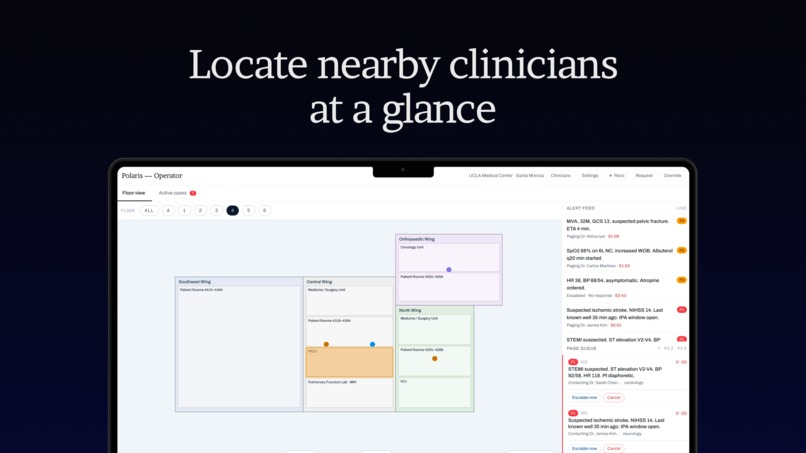Select Central Wing Medicine / Surgery Unit
Image resolution: width=806 pixels, height=453 pixels.
(350, 301)
